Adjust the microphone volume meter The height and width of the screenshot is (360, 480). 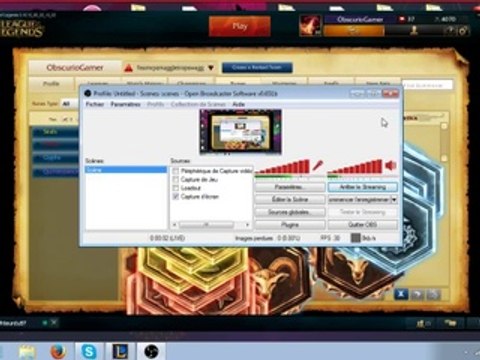coord(283,168)
